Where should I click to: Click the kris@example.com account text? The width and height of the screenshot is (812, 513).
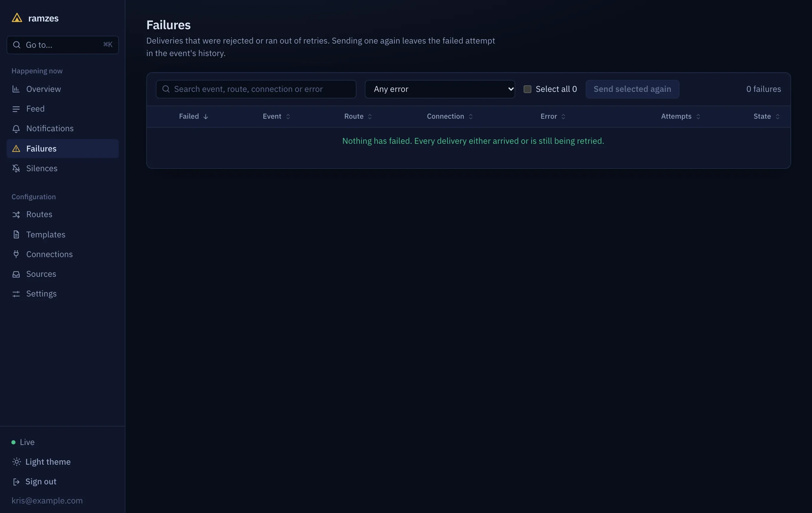click(x=47, y=500)
